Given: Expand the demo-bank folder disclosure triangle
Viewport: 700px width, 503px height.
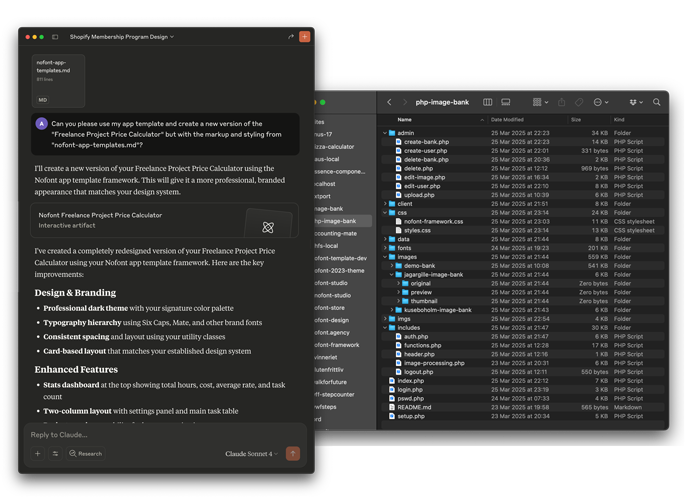Looking at the screenshot, I should (x=392, y=266).
